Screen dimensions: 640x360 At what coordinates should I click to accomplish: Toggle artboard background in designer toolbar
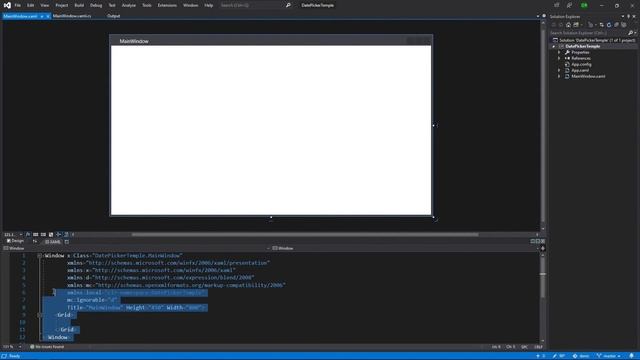point(51,235)
